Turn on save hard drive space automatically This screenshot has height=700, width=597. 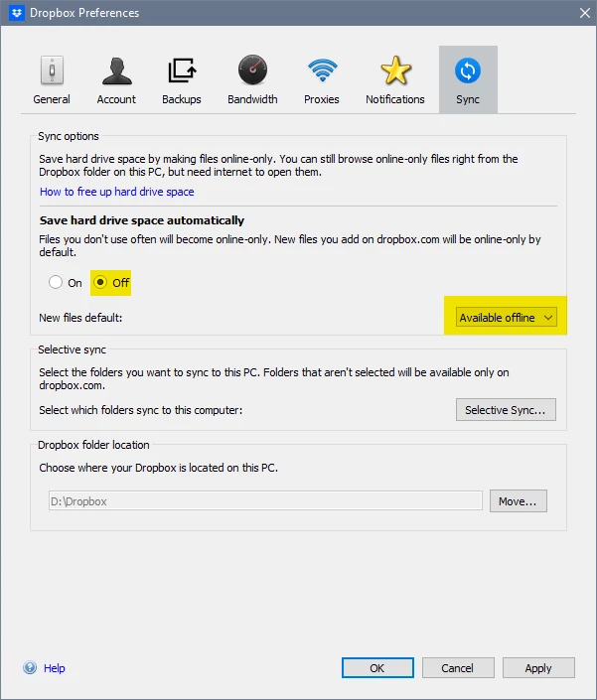56,282
